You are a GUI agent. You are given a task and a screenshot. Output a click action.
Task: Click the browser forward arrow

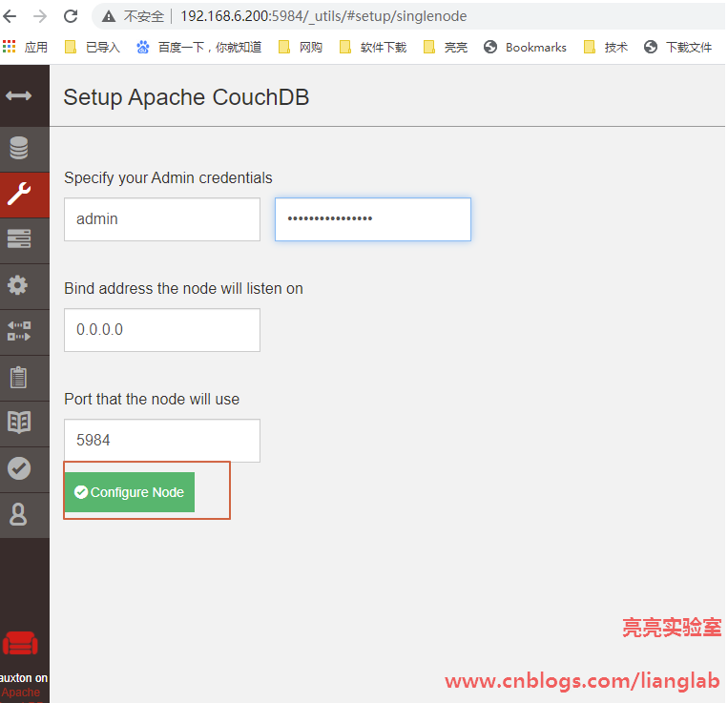coord(40,16)
